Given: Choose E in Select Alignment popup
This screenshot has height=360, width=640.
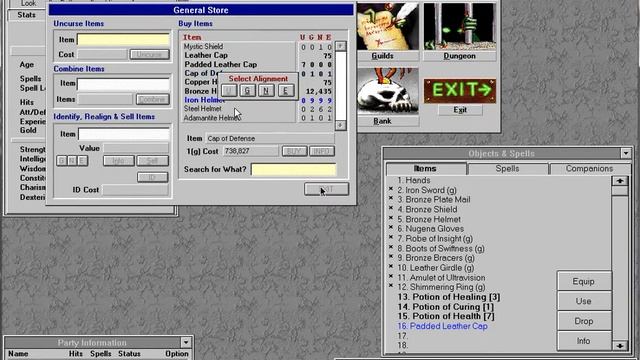Looking at the screenshot, I should (285, 91).
